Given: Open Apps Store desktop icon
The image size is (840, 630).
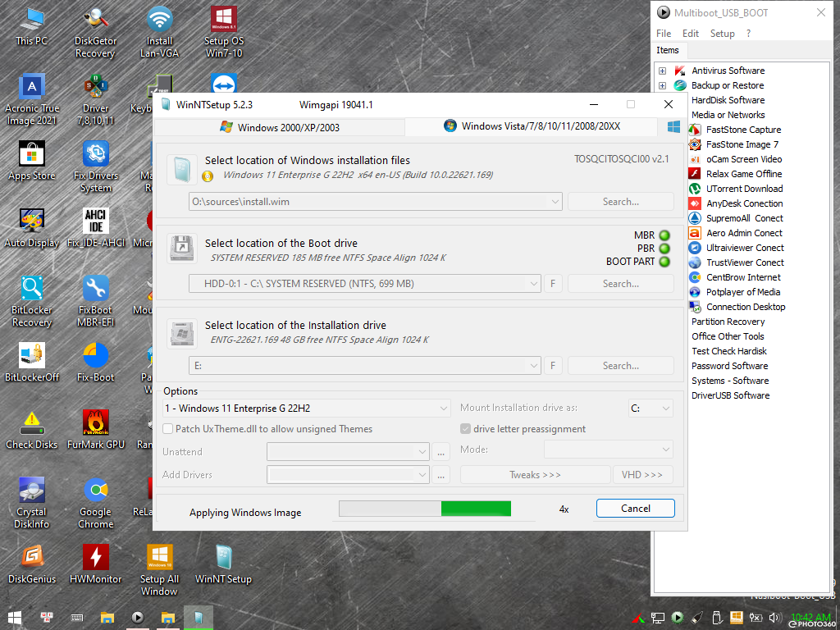Looking at the screenshot, I should pos(32,161).
